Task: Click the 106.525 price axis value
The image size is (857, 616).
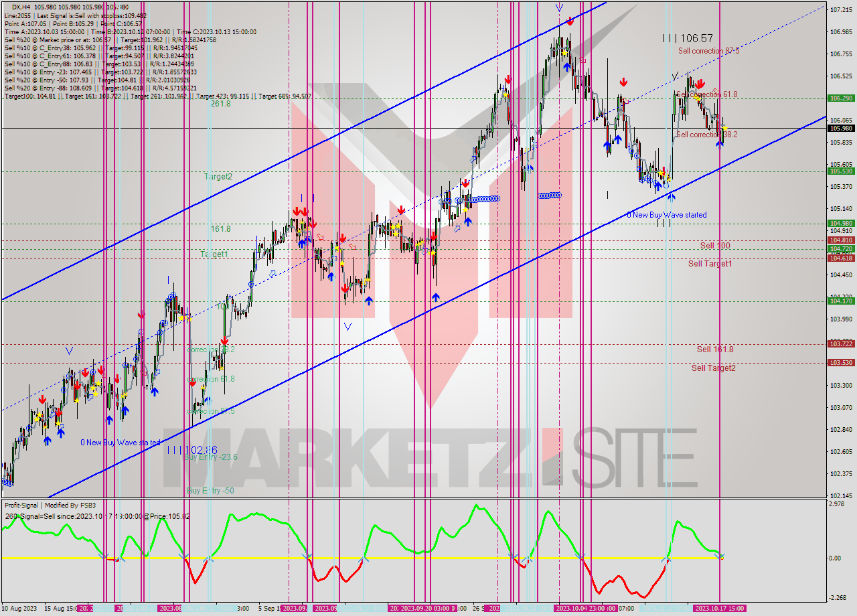Action: [840, 76]
